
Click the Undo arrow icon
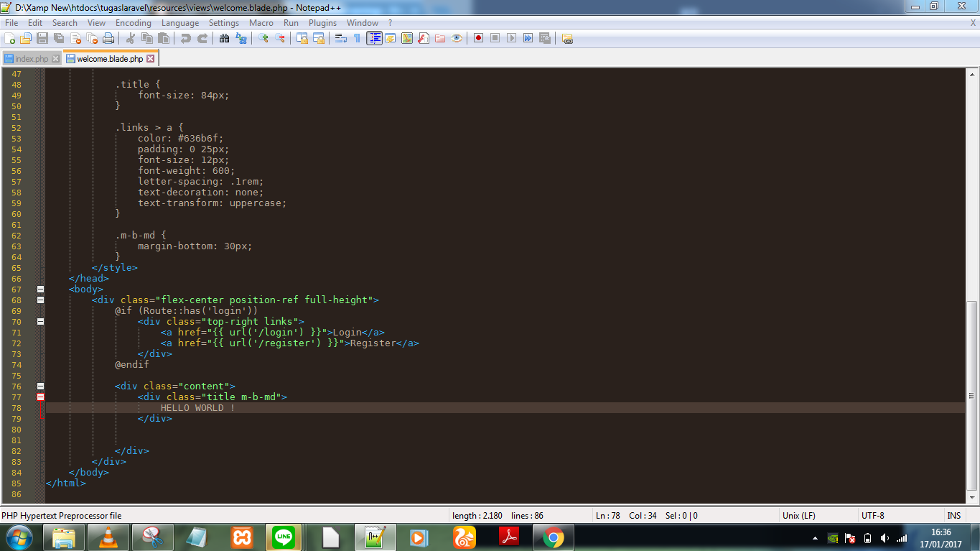[x=185, y=38]
